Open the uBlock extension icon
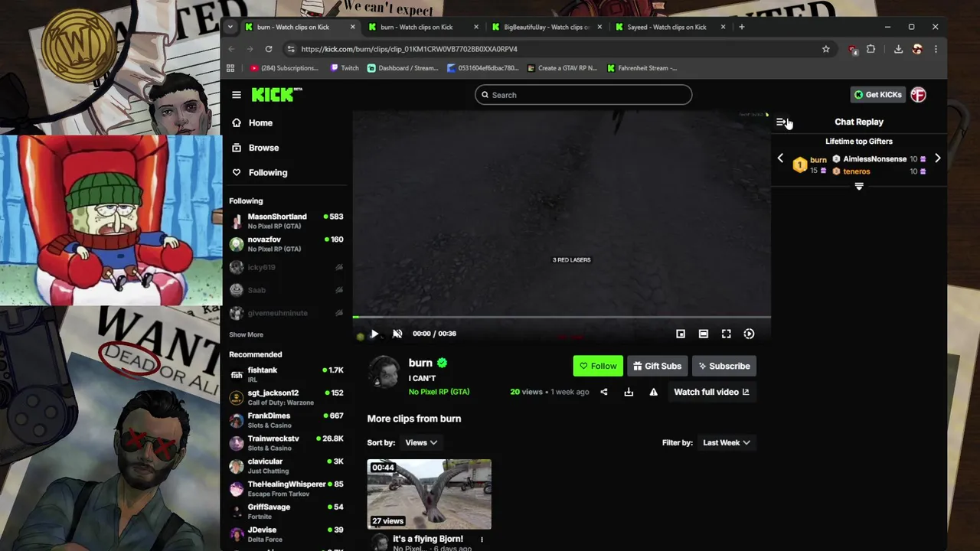The height and width of the screenshot is (551, 980). pos(852,49)
